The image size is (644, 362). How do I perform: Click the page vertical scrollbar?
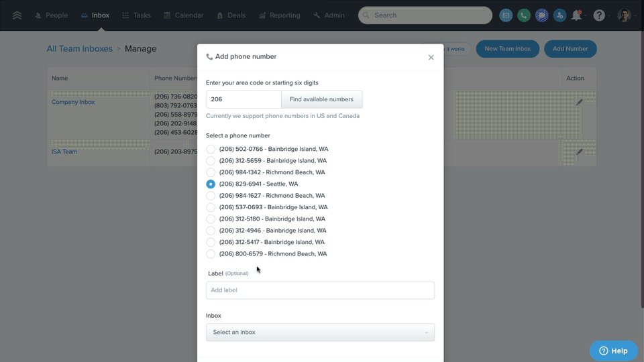click(x=643, y=170)
